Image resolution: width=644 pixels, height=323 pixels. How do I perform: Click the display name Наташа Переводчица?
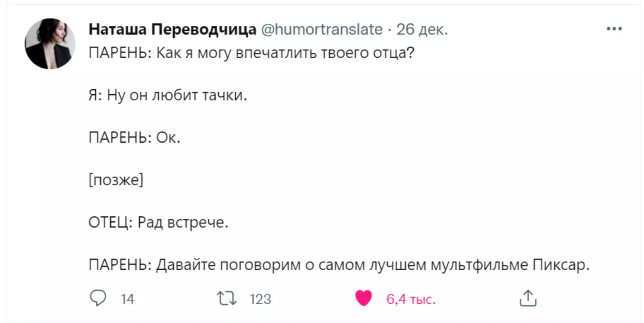tap(172, 29)
